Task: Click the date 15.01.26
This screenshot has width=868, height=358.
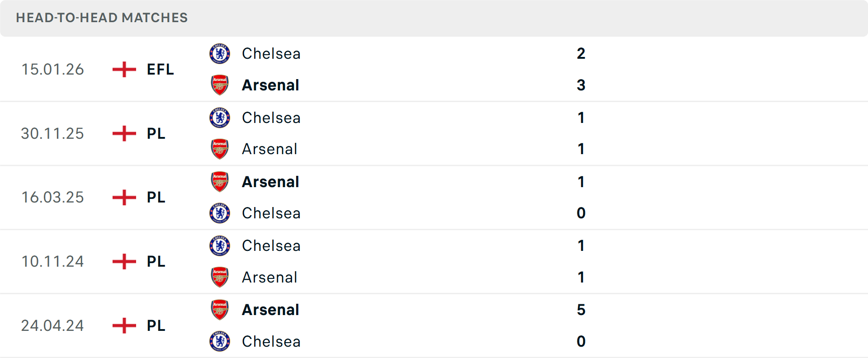Action: pos(52,69)
